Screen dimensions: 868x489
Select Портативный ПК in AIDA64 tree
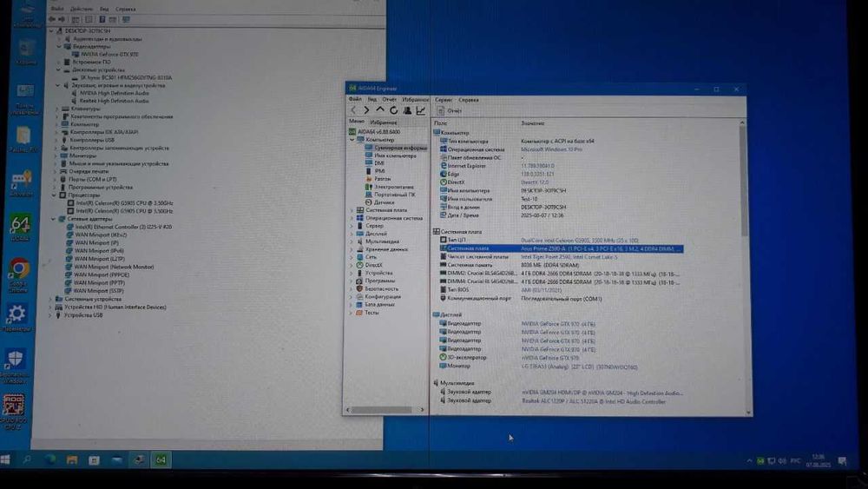coord(390,195)
